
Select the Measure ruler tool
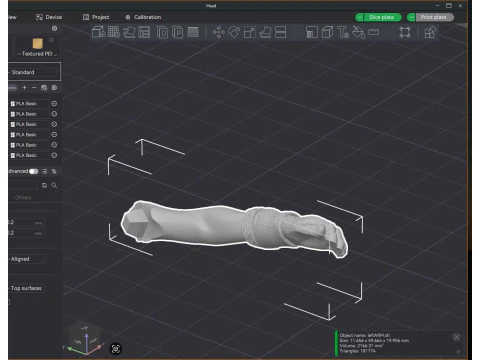tap(374, 32)
